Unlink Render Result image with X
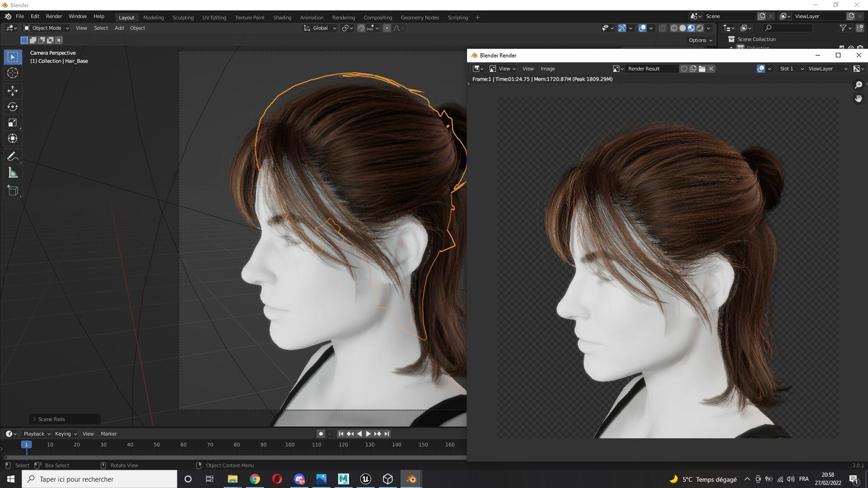The image size is (868, 488). coord(711,69)
